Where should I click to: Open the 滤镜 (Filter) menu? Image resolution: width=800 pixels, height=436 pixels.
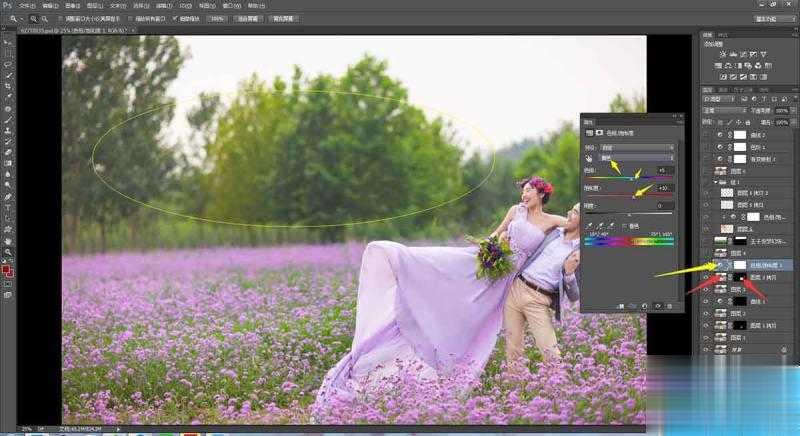[x=164, y=6]
